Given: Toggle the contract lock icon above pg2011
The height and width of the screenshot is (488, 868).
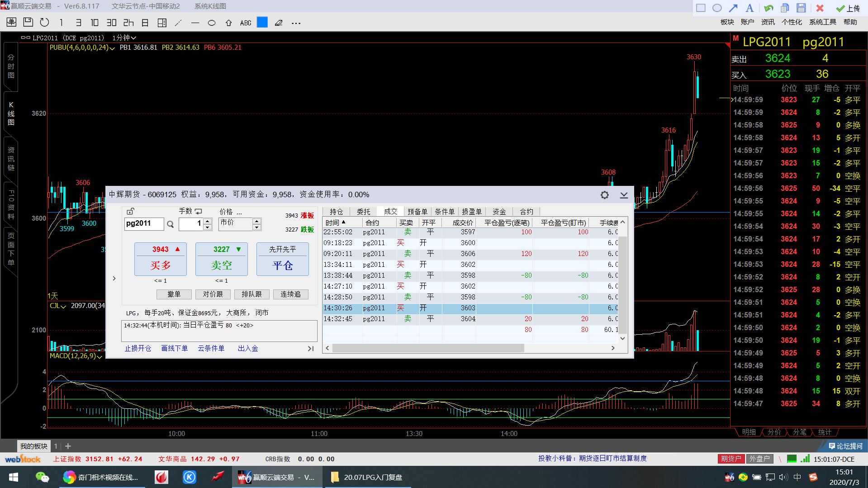Looking at the screenshot, I should click(130, 211).
